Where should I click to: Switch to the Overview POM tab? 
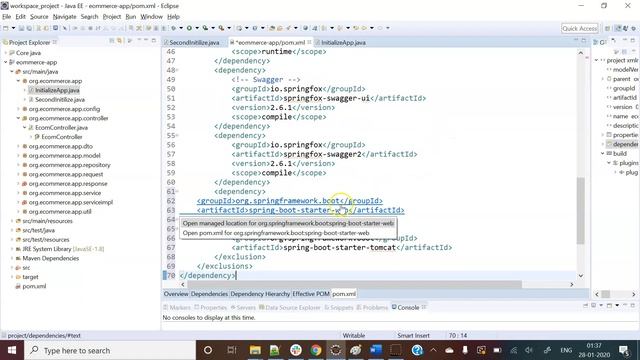point(176,294)
